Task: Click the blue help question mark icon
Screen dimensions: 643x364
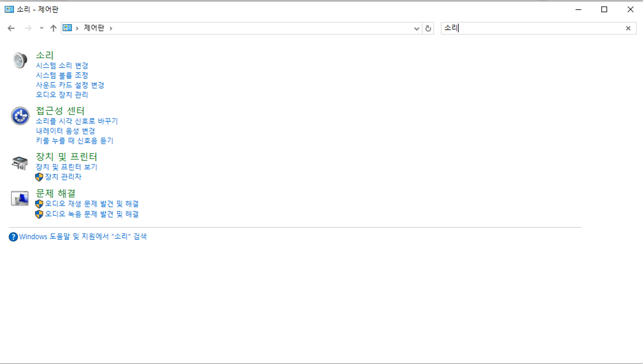Action: pyautogui.click(x=13, y=237)
